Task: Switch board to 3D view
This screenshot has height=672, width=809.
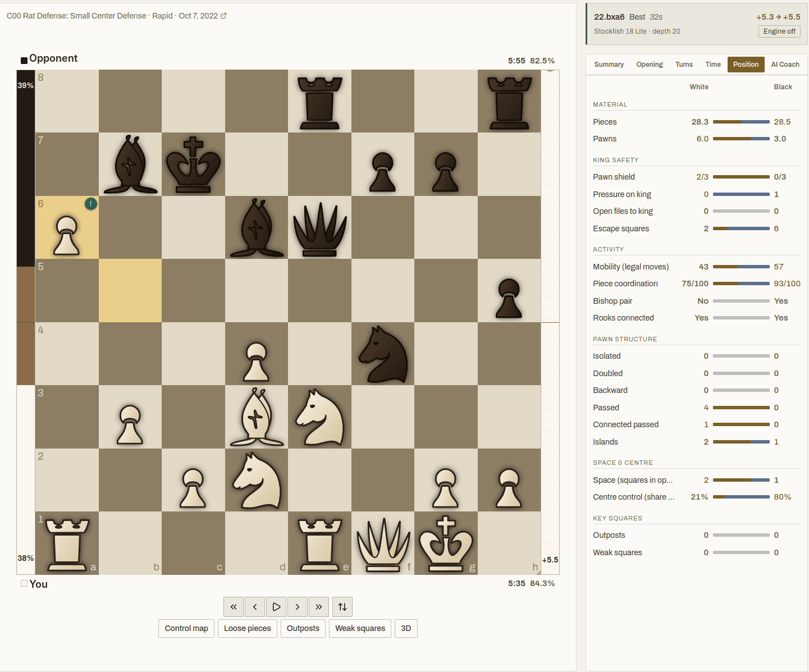Action: click(x=406, y=628)
